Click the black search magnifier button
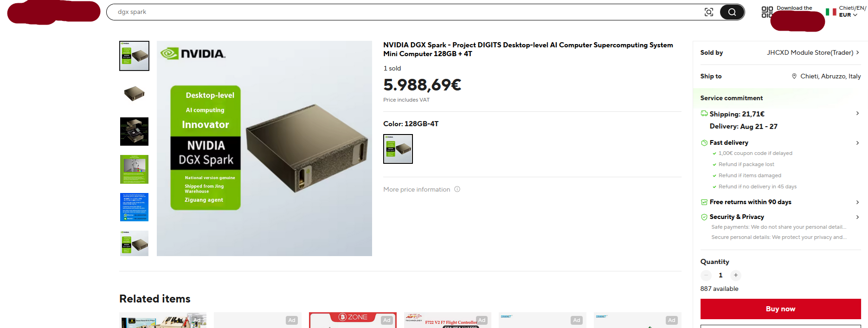The image size is (868, 328). tap(732, 12)
